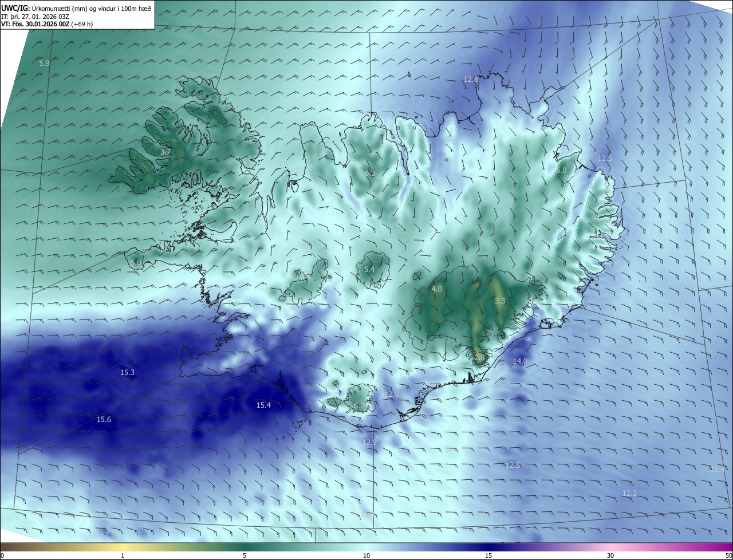
Task: Click the 2.8 value near the south coast
Action: click(x=479, y=357)
